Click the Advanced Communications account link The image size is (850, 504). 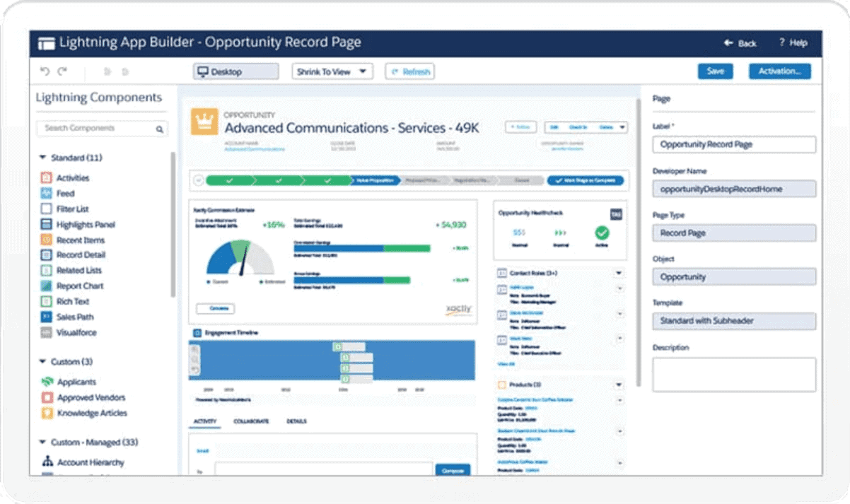click(x=255, y=149)
